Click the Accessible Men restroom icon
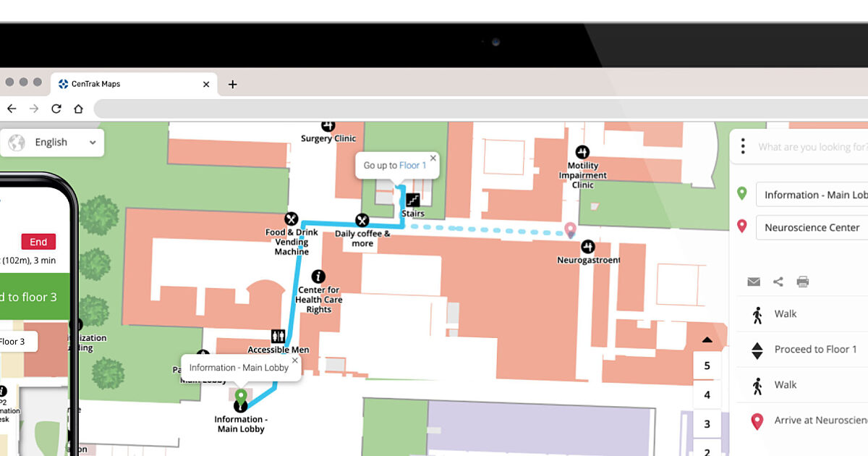This screenshot has height=456, width=868. (278, 336)
